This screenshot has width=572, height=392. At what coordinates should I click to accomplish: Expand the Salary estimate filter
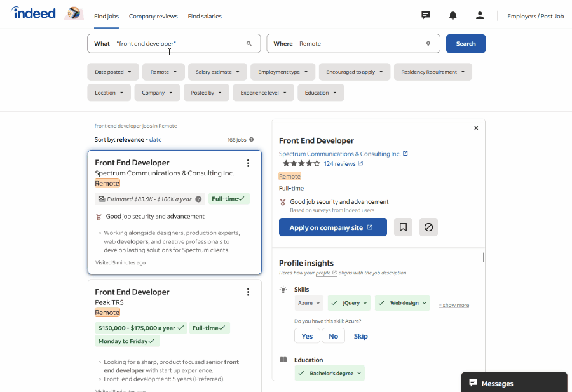click(217, 72)
